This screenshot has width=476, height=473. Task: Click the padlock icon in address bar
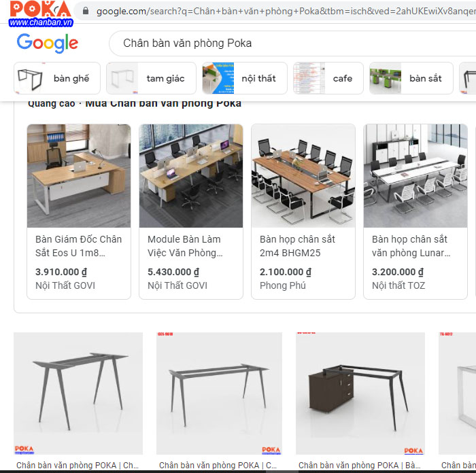click(x=86, y=12)
